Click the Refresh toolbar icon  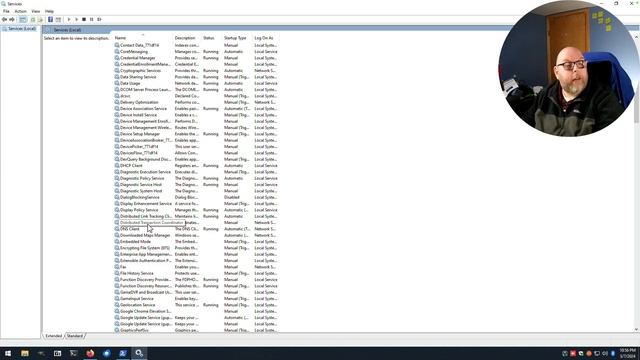(33, 19)
